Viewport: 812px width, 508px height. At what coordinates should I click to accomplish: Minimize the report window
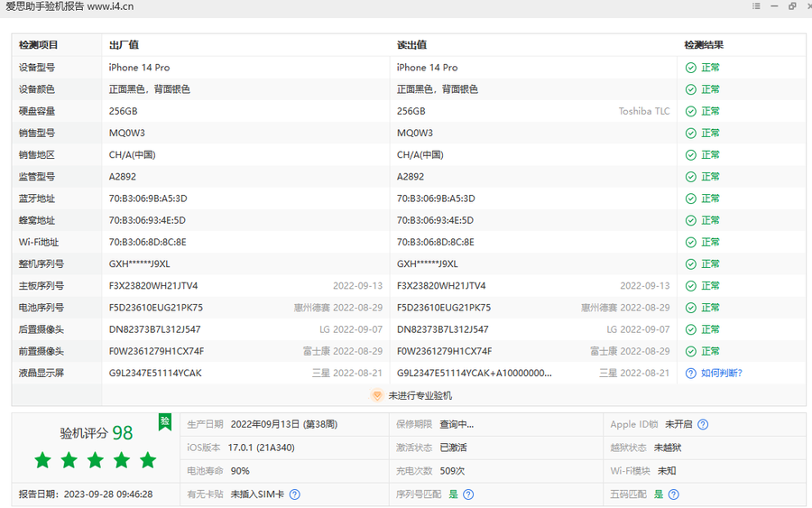tap(774, 6)
